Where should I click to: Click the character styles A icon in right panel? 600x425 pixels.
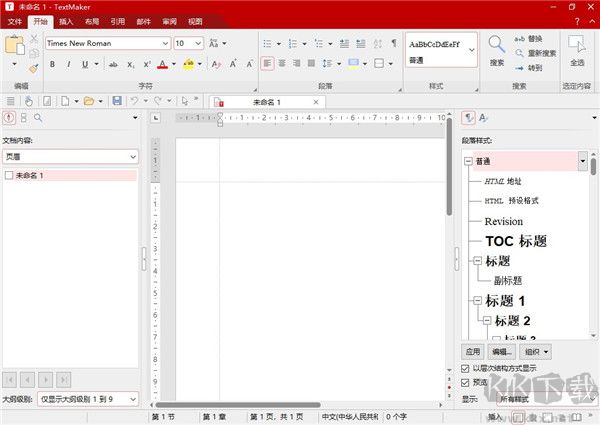tap(483, 117)
